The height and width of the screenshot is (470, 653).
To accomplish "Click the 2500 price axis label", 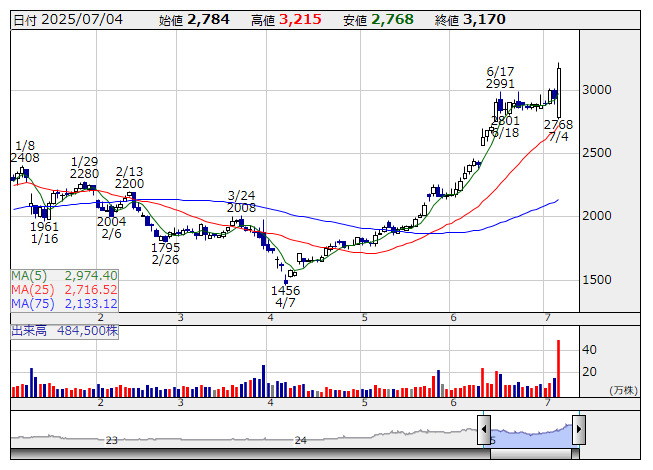I will pos(597,153).
